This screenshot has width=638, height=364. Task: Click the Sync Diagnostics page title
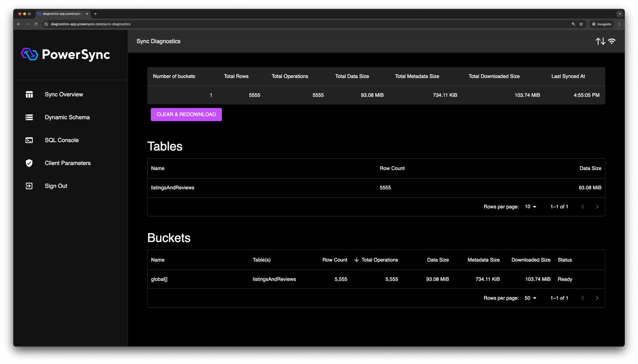click(x=159, y=41)
